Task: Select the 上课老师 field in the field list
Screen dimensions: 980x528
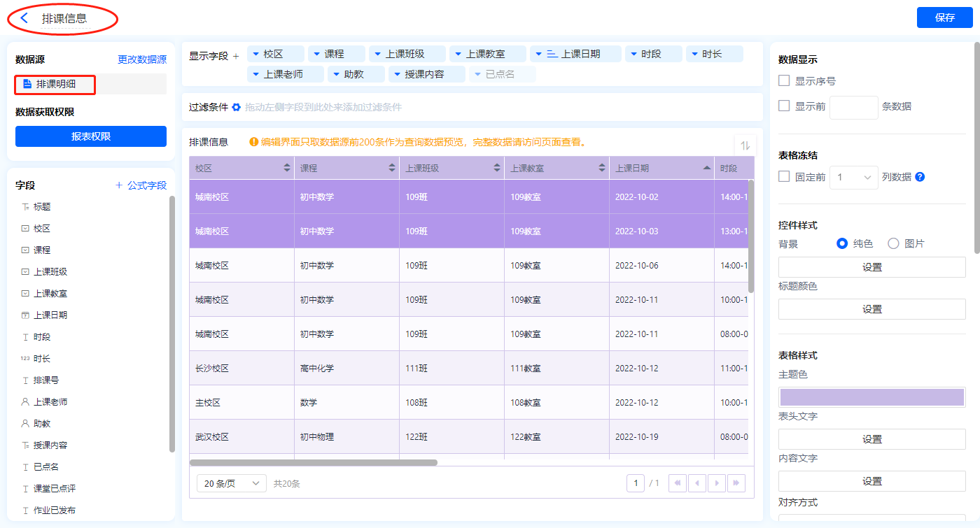Action: pos(50,402)
